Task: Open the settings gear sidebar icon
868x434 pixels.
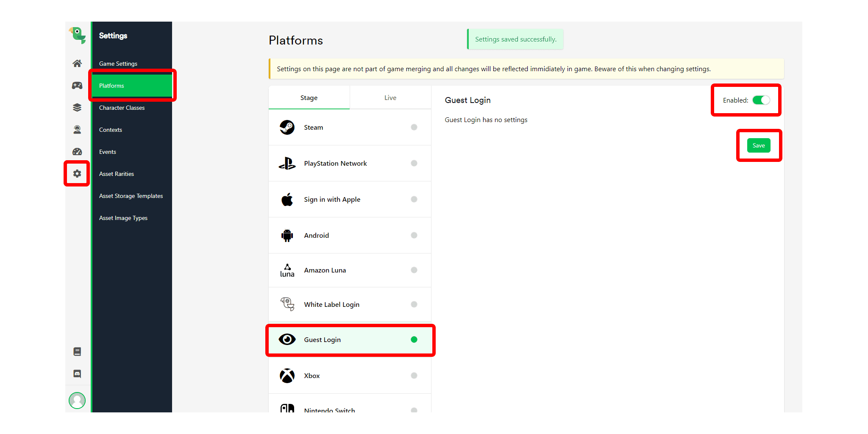Action: [x=77, y=174]
